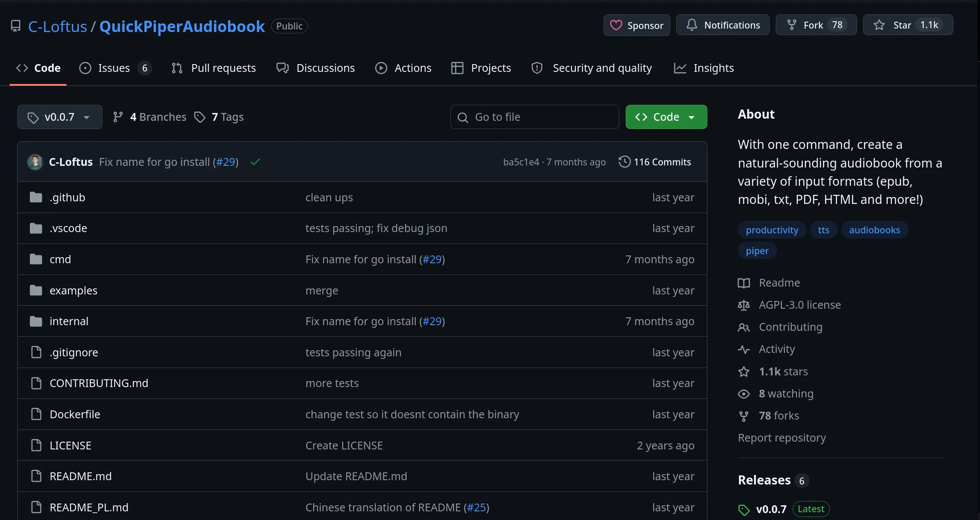This screenshot has height=520, width=980.
Task: Switch to the Projects tab
Action: coord(481,68)
